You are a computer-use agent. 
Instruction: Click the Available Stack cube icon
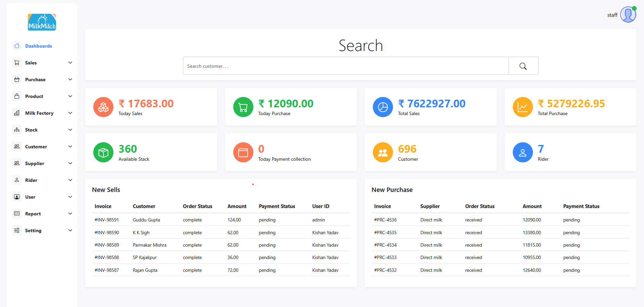103,152
